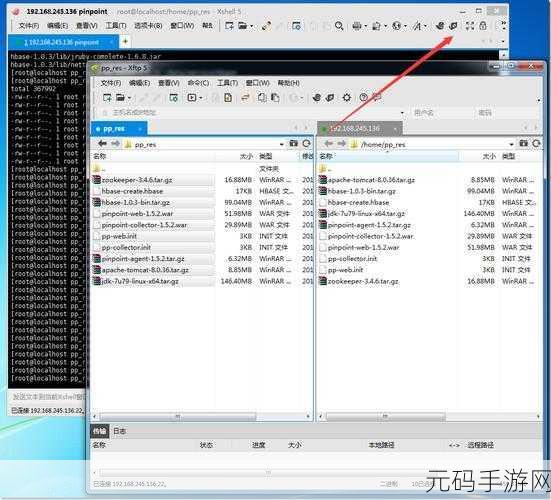Select the 传输 transfer tab
Image resolution: width=551 pixels, height=500 pixels.
coord(100,431)
